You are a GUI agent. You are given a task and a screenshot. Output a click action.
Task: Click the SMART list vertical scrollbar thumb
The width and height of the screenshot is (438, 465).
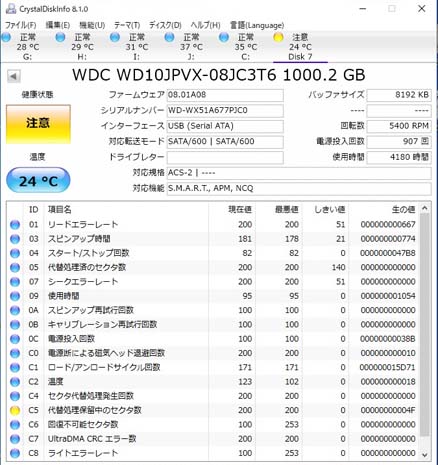pos(424,325)
